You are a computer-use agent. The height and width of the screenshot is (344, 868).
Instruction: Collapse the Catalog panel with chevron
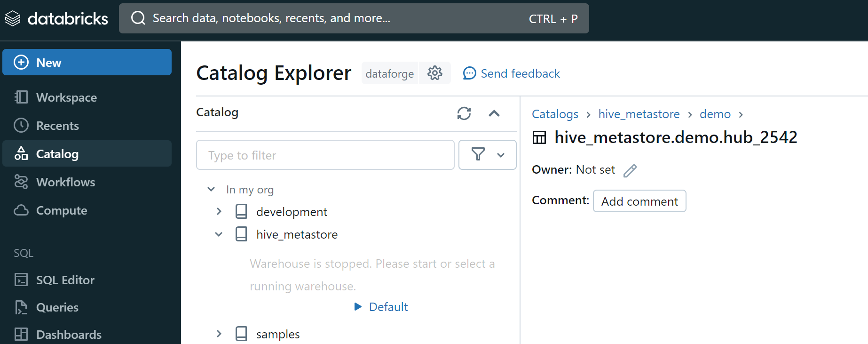(x=494, y=113)
